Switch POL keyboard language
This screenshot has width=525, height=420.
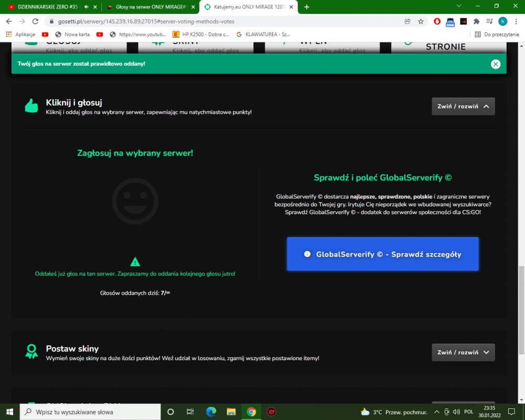click(x=469, y=412)
